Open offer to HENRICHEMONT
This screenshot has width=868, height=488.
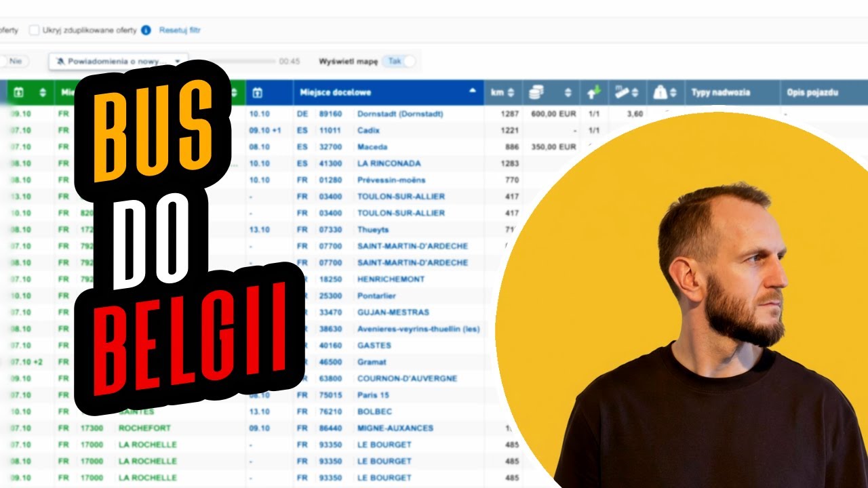pos(391,279)
